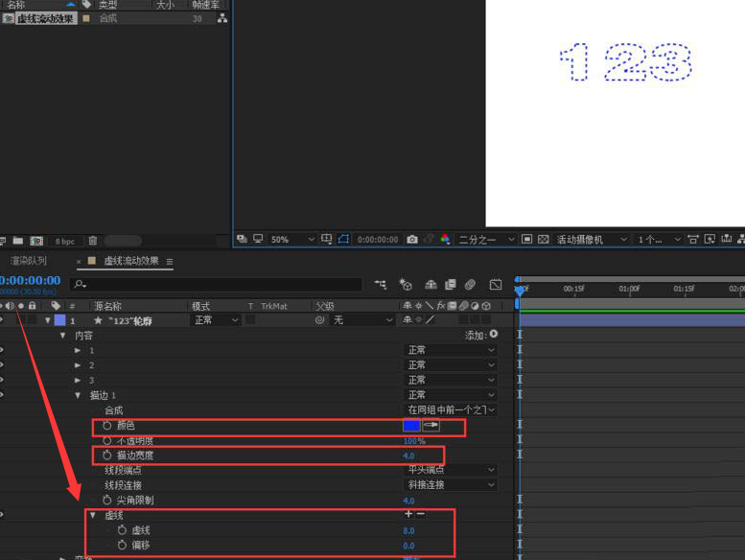Screen dimensions: 745x560
Task: Click the blue stroke color swatch
Action: (411, 426)
